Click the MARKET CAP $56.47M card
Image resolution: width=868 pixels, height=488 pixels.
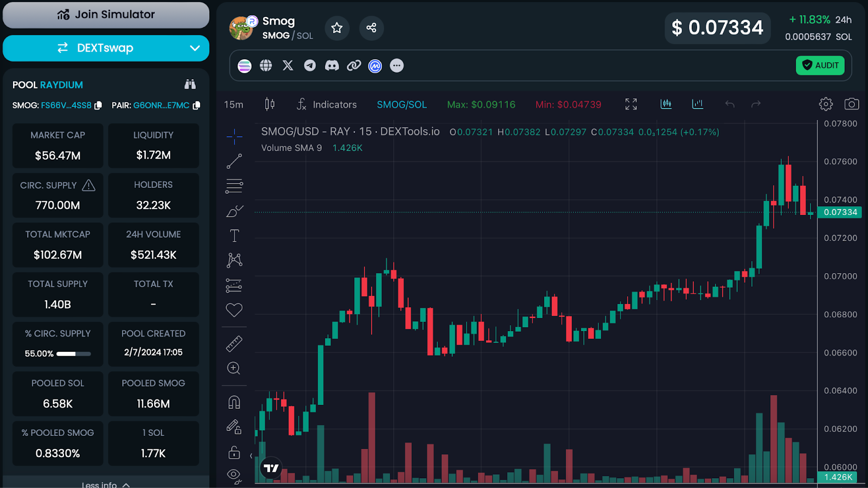click(x=58, y=145)
